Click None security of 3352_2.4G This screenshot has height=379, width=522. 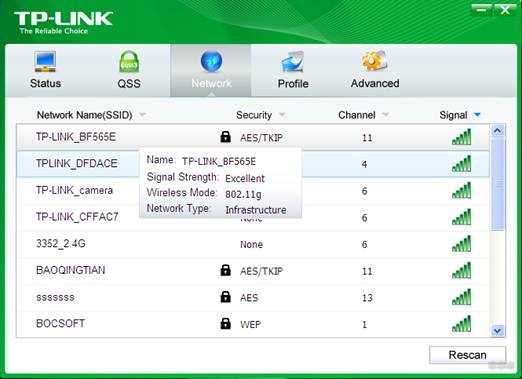tap(251, 244)
